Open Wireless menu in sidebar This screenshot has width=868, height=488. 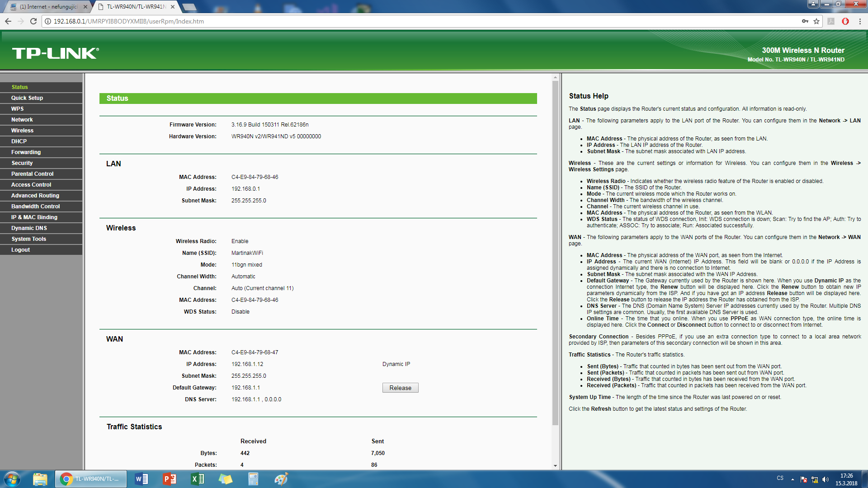tap(22, 131)
